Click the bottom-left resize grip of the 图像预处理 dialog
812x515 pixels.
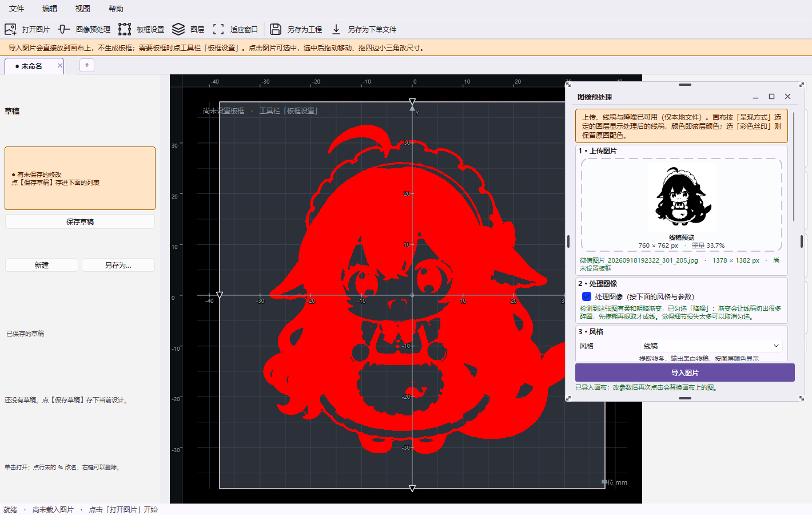568,398
